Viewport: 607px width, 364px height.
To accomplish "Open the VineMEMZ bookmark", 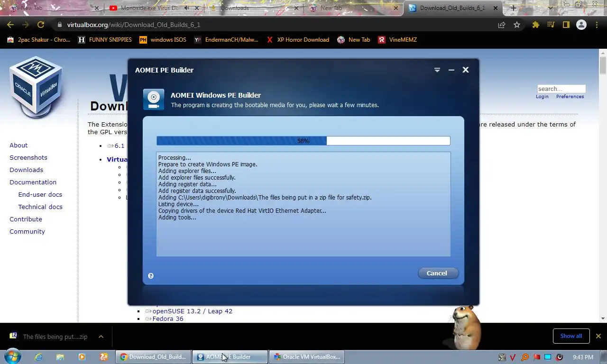I will coord(397,40).
